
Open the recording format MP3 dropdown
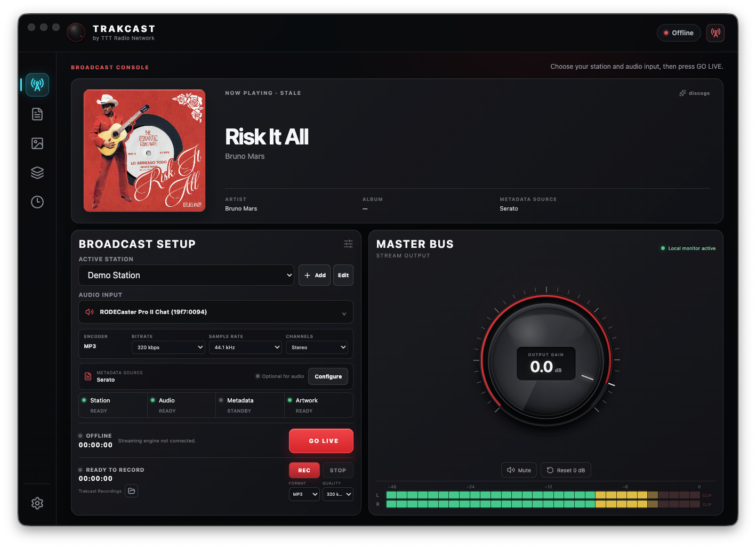point(304,494)
